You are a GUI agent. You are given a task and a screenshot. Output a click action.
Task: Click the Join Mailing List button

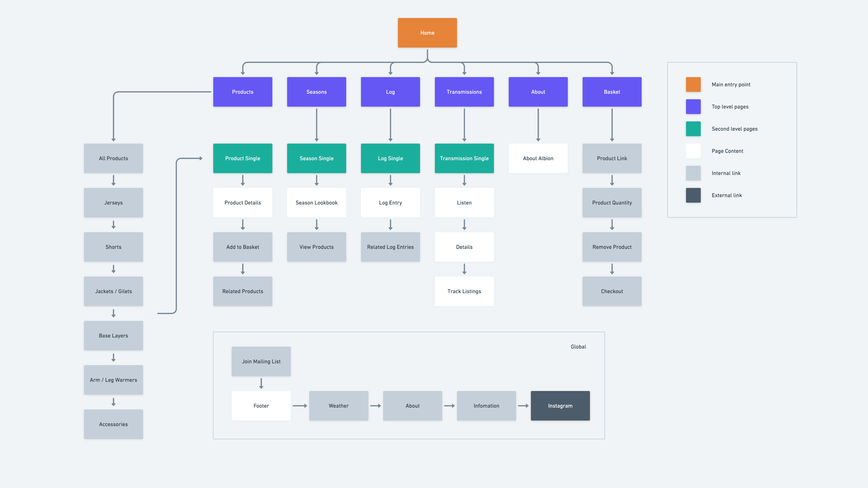coord(261,361)
